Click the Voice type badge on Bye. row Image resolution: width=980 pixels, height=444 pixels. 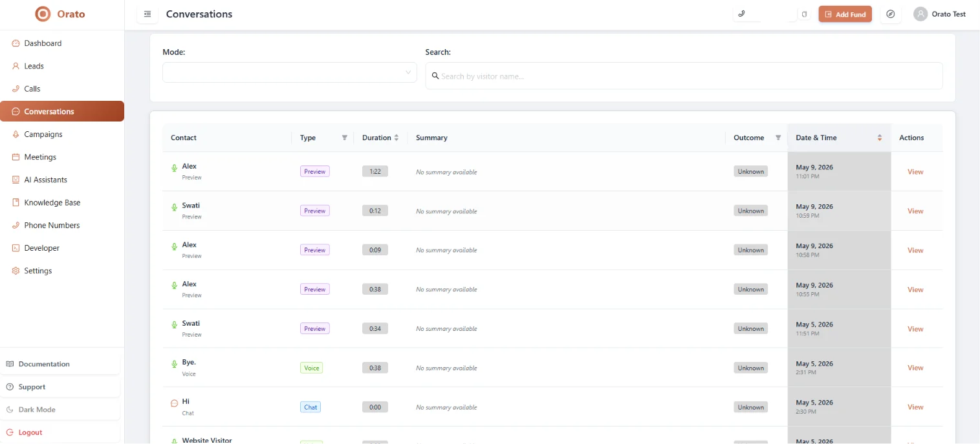coord(311,368)
